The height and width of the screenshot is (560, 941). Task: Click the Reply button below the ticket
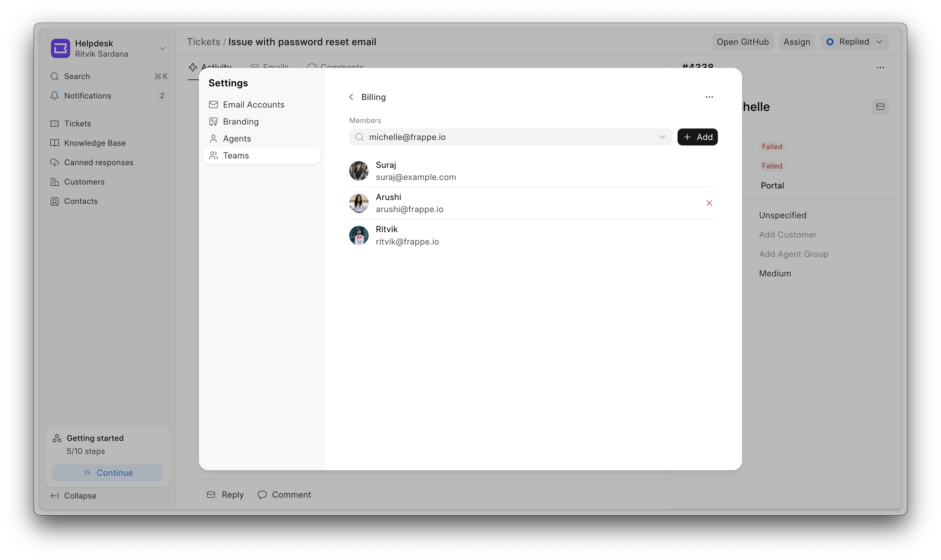pos(225,495)
